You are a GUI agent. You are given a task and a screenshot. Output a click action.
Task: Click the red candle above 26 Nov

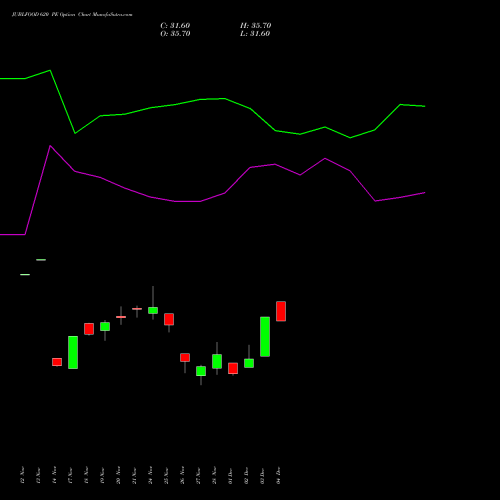tap(185, 358)
